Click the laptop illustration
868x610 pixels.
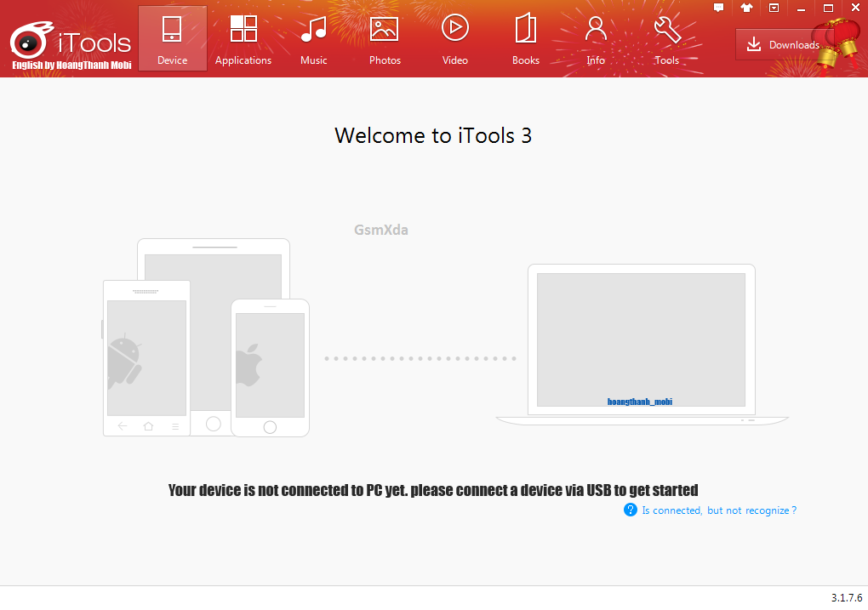(x=642, y=345)
